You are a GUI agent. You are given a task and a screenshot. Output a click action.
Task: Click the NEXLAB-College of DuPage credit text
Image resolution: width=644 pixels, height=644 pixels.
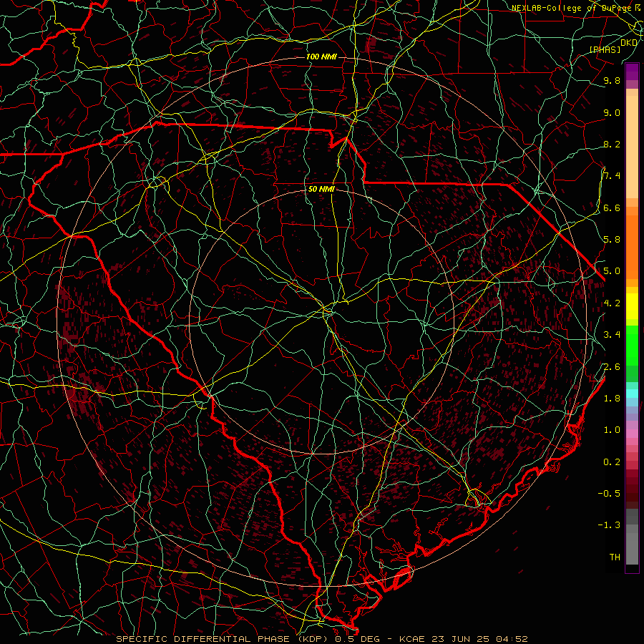click(572, 8)
